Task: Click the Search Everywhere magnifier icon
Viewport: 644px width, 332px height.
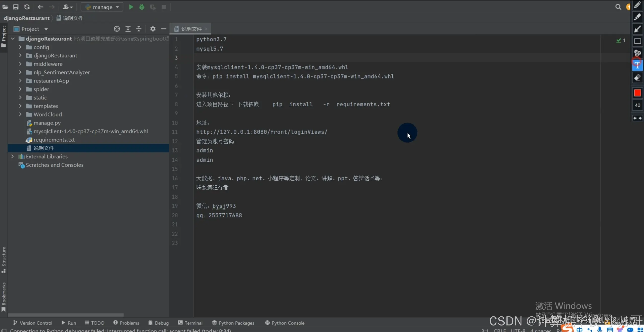Action: (x=618, y=7)
